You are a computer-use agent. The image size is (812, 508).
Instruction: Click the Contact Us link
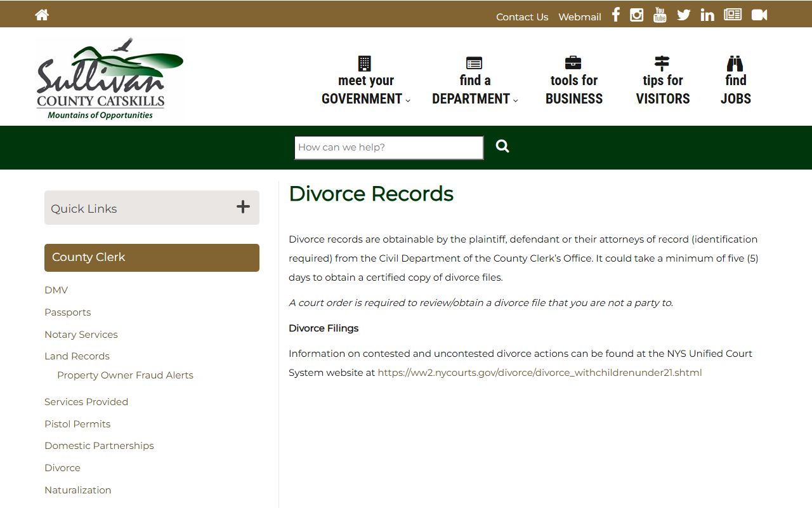coord(522,17)
